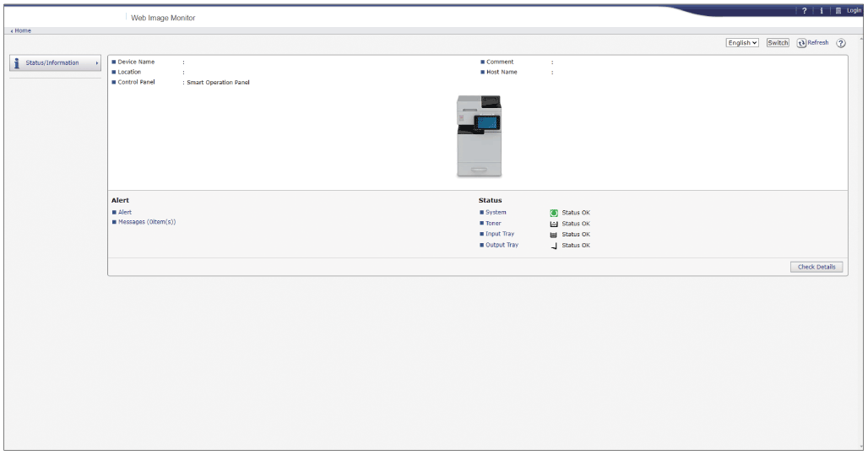Expand the Status/Information menu
This screenshot has height=455, width=868.
coord(55,62)
